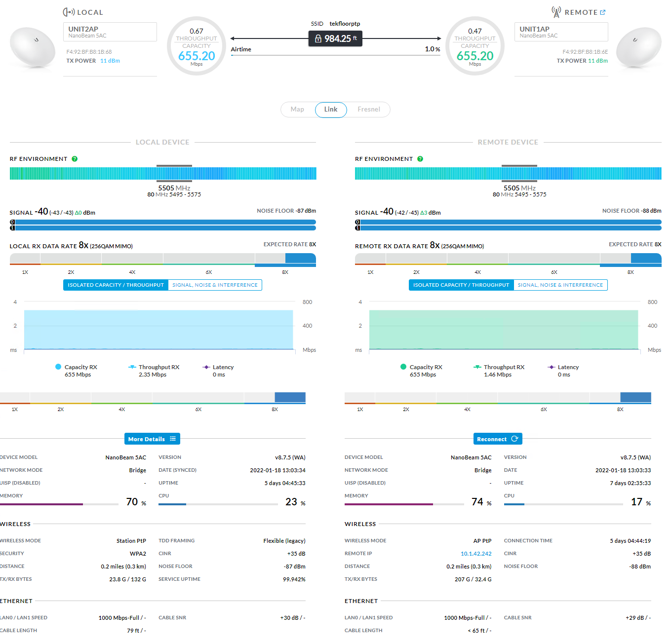Screen dimensions: 672x642
Task: Click local MAC address F4:92:BF:B8:1B:68
Action: (x=89, y=52)
